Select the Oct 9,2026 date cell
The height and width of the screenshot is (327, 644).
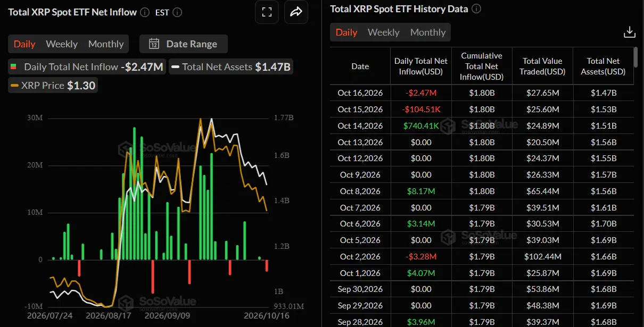pos(360,175)
